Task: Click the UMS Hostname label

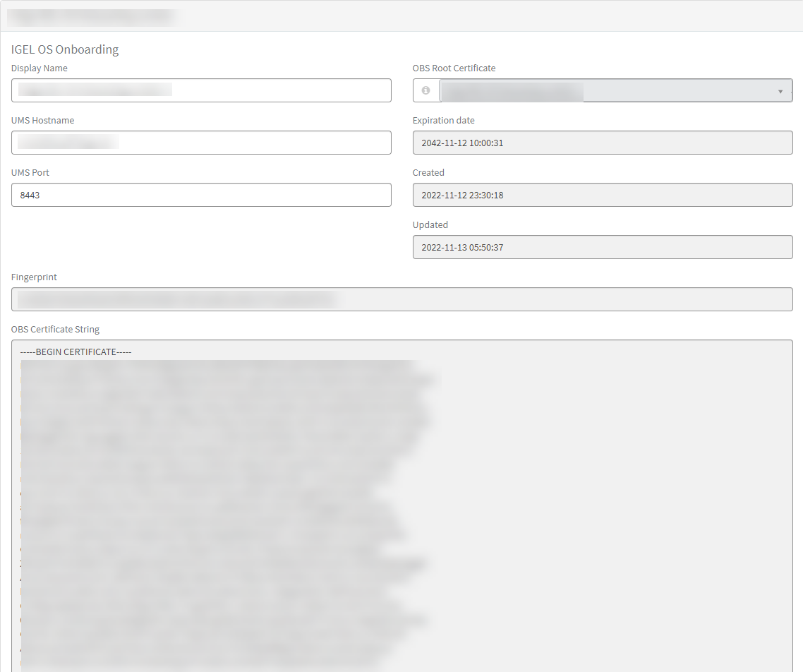Action: pyautogui.click(x=42, y=121)
